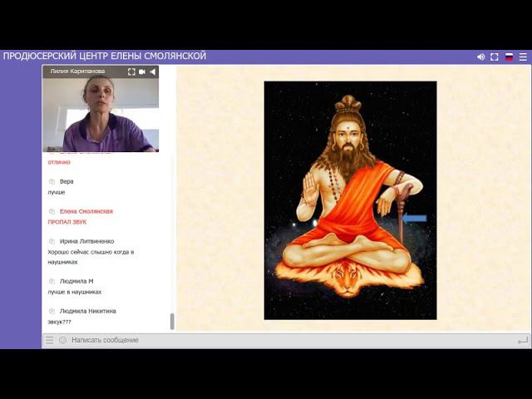Open the emoji picker in message bar
The width and height of the screenshot is (532, 399).
[x=63, y=340]
